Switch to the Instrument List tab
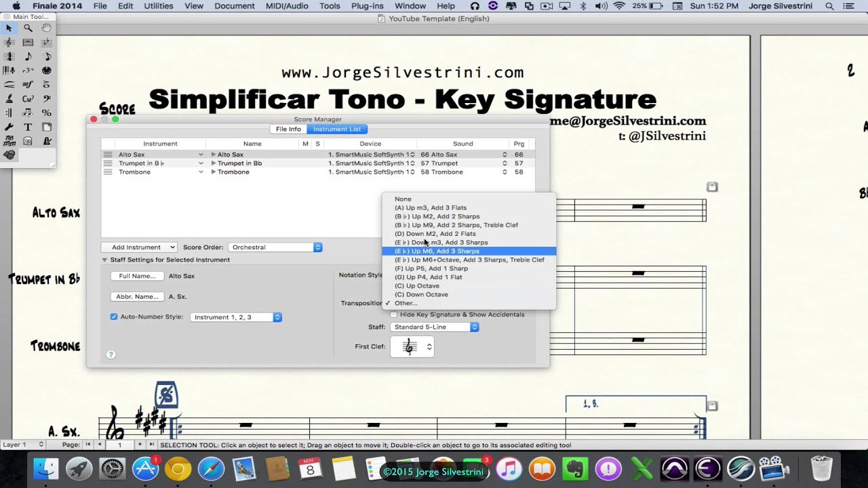 click(x=337, y=129)
